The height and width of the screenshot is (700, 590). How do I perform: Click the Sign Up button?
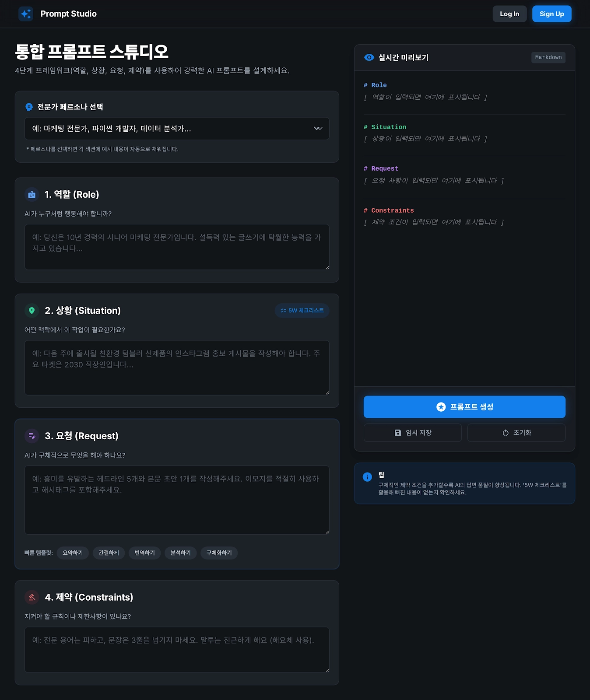[551, 14]
